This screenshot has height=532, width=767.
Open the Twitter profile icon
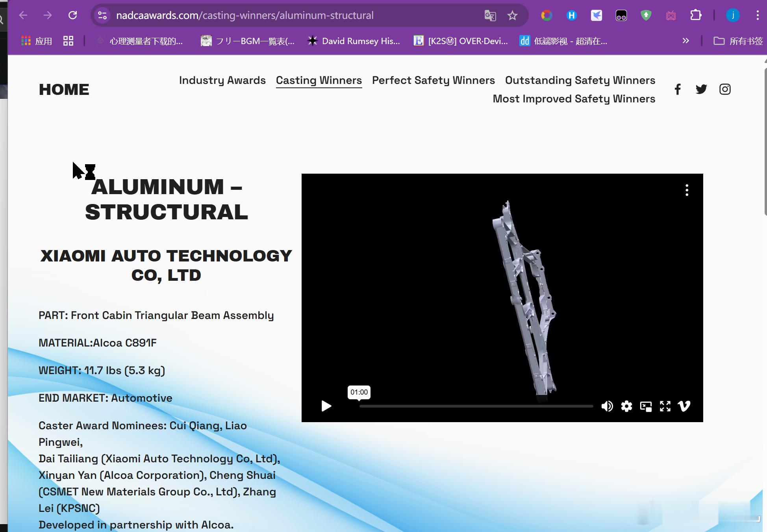click(x=701, y=89)
